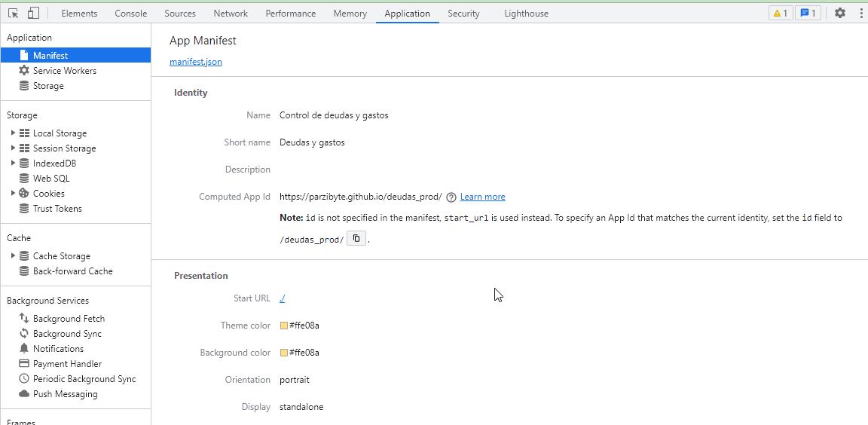868x425 pixels.
Task: Open Service Workers in the sidebar
Action: [x=64, y=71]
